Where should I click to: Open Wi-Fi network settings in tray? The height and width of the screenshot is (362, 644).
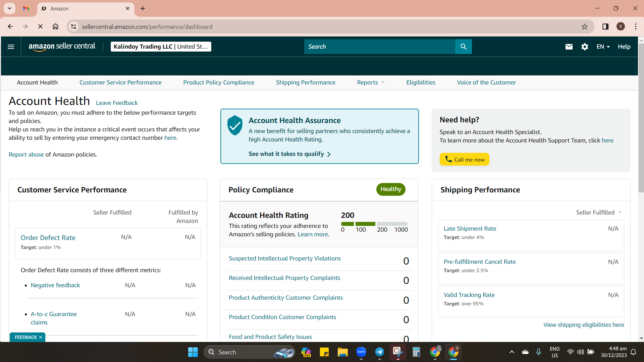click(x=570, y=352)
